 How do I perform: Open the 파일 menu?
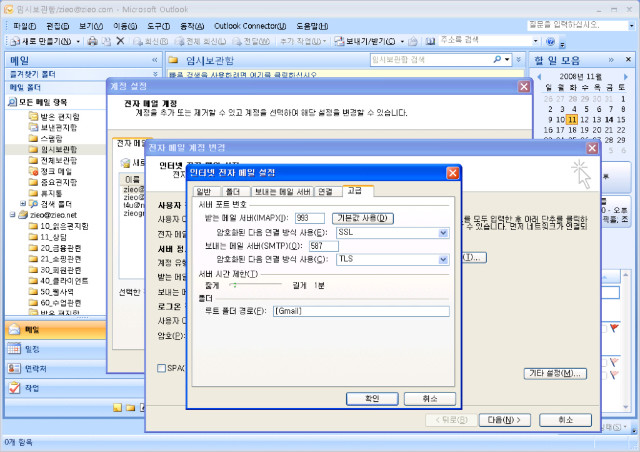tap(24, 26)
